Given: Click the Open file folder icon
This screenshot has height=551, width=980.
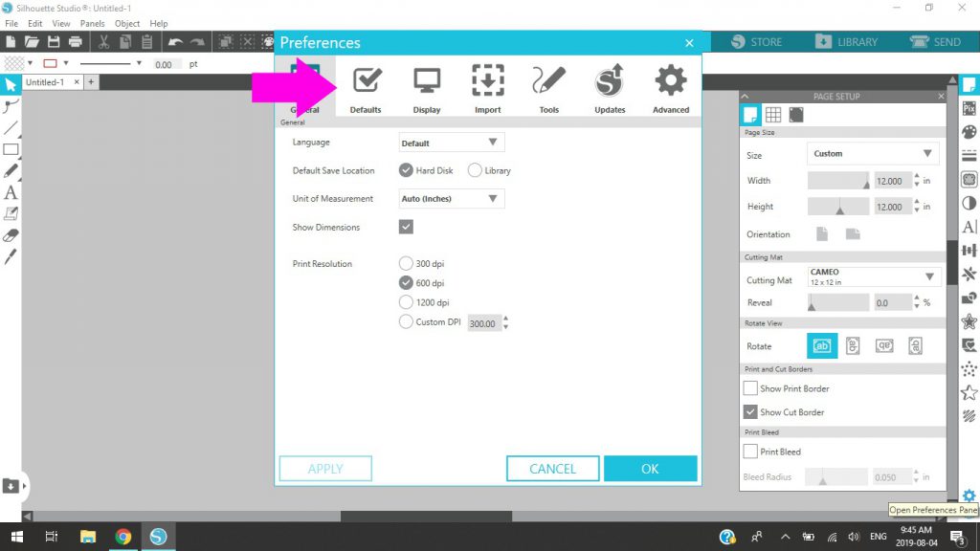Looking at the screenshot, I should (x=32, y=42).
